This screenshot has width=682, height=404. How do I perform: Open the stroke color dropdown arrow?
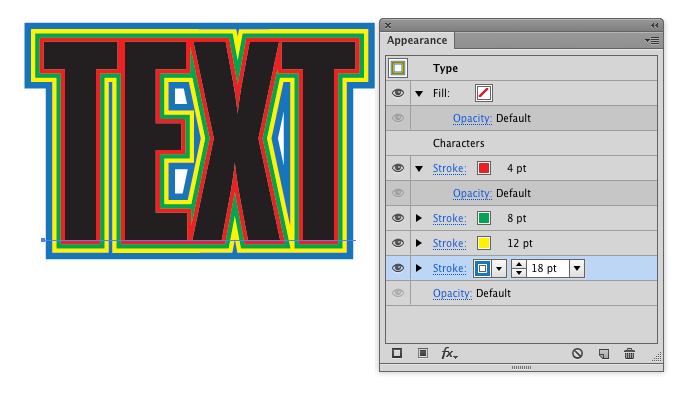(499, 269)
